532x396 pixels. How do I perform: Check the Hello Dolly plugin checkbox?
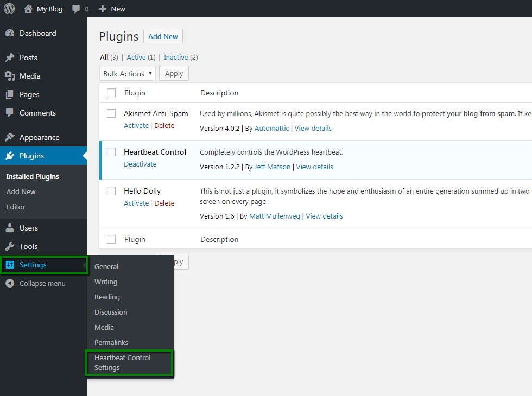111,191
